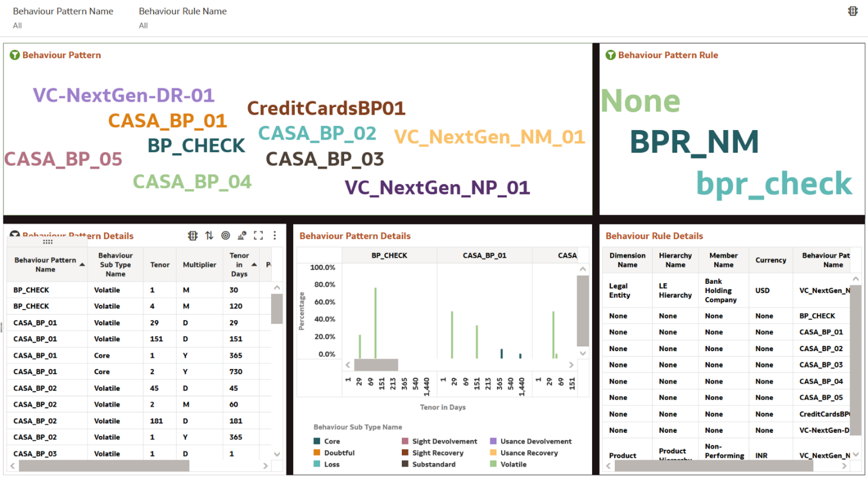The width and height of the screenshot is (868, 477).
Task: Click the Substandard legend swatch
Action: pyautogui.click(x=405, y=464)
